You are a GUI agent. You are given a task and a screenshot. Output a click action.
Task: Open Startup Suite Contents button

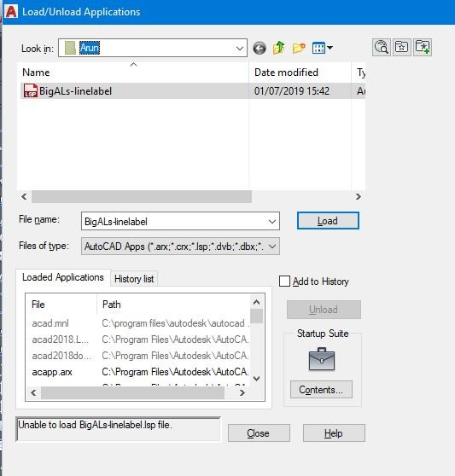coord(321,390)
